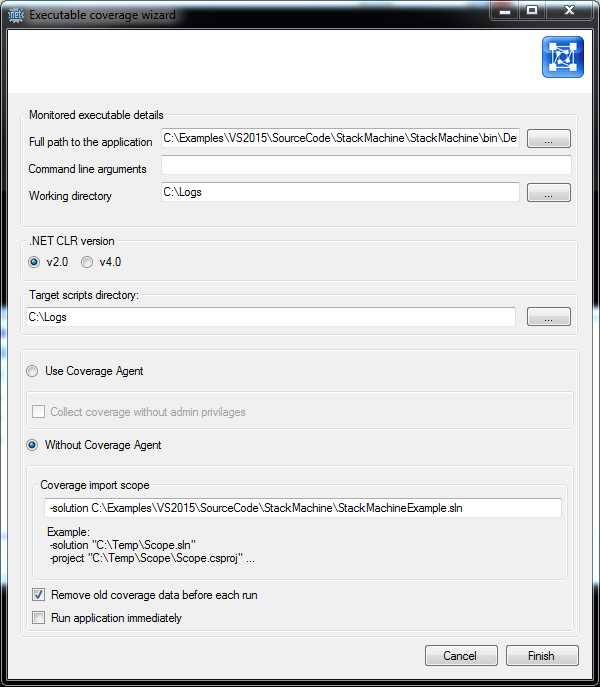This screenshot has width=600, height=687.
Task: Click the Working directory text field
Action: coord(340,192)
